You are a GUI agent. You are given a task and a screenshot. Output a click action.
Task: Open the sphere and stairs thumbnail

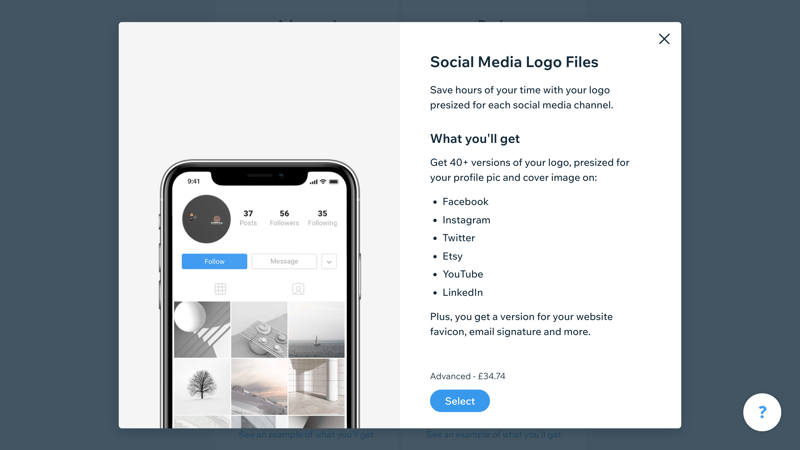202,330
